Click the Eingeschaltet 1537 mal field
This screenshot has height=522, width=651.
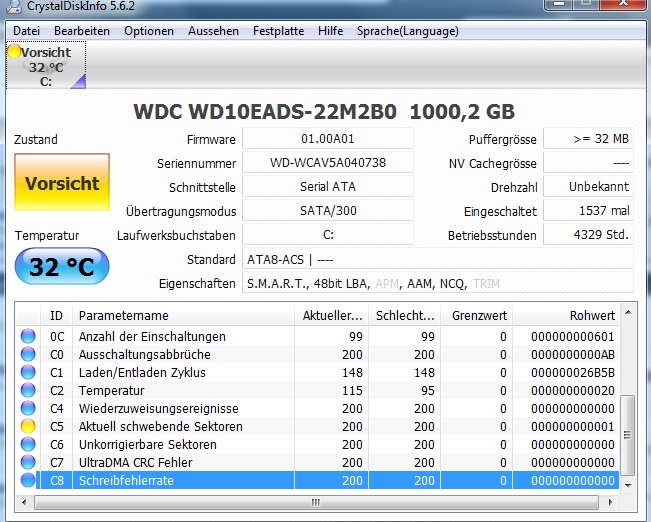click(589, 211)
